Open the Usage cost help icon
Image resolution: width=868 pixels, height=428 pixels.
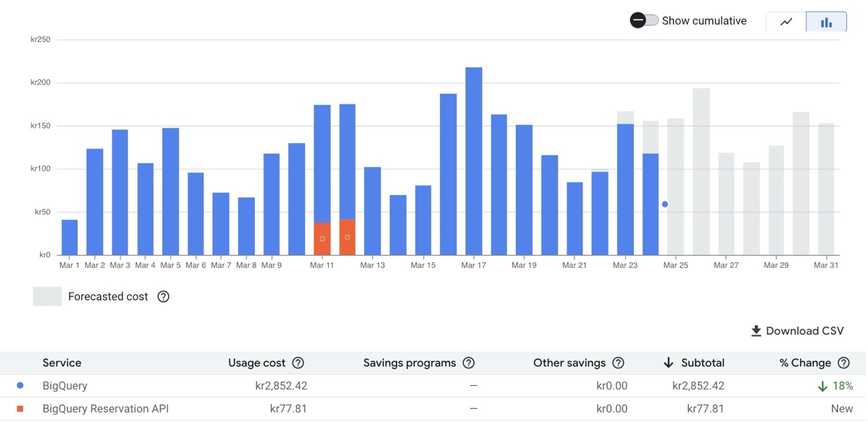click(x=298, y=363)
